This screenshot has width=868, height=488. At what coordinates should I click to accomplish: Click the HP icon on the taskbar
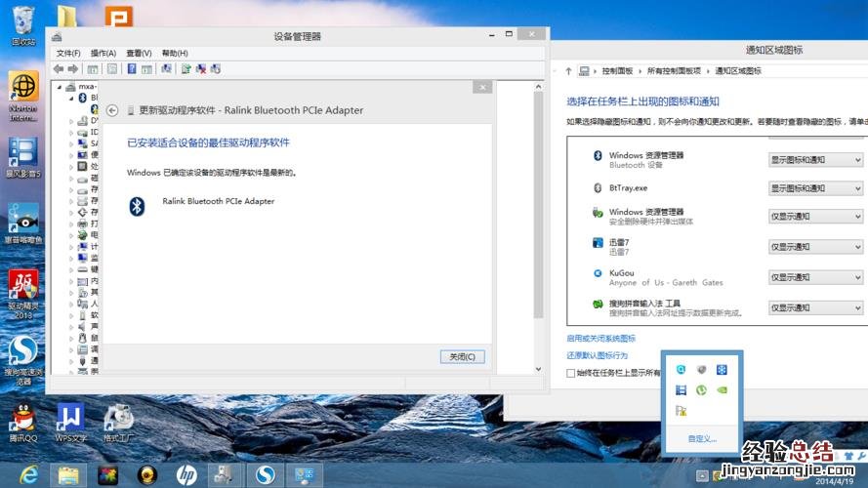pos(186,475)
